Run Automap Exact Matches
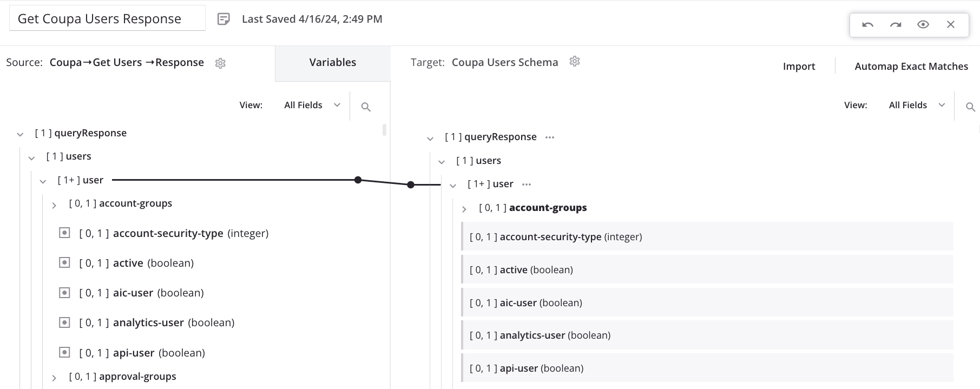 click(911, 66)
